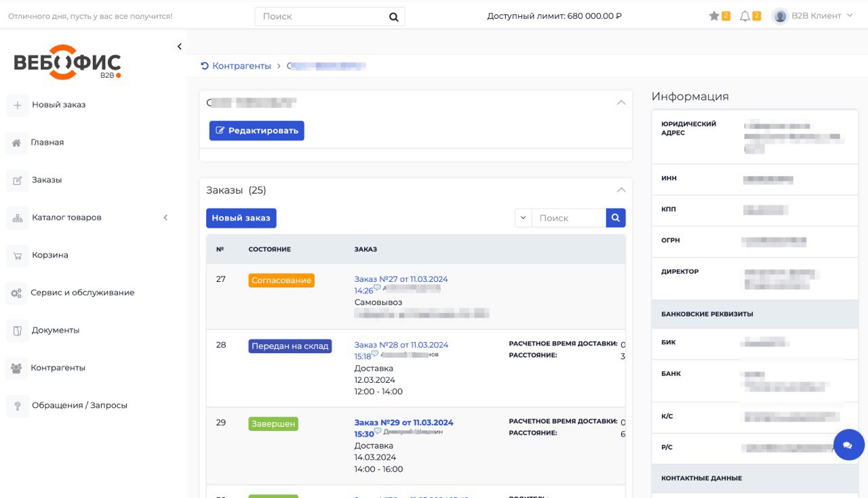Open Документы in sidebar menu

55,331
